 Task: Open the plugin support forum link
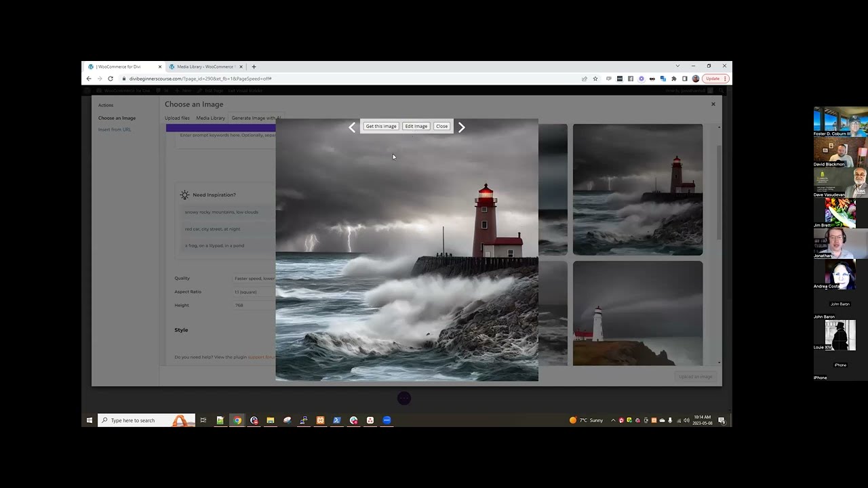click(261, 357)
